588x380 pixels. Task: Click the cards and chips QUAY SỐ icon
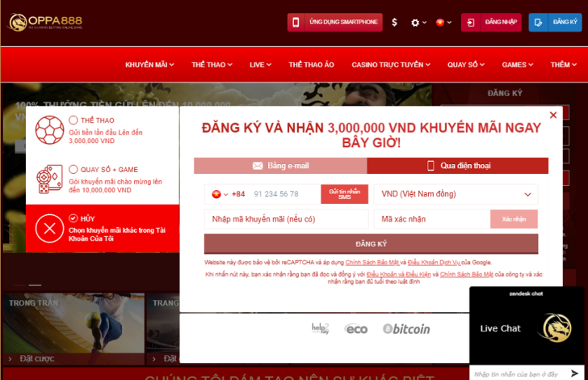(x=49, y=179)
